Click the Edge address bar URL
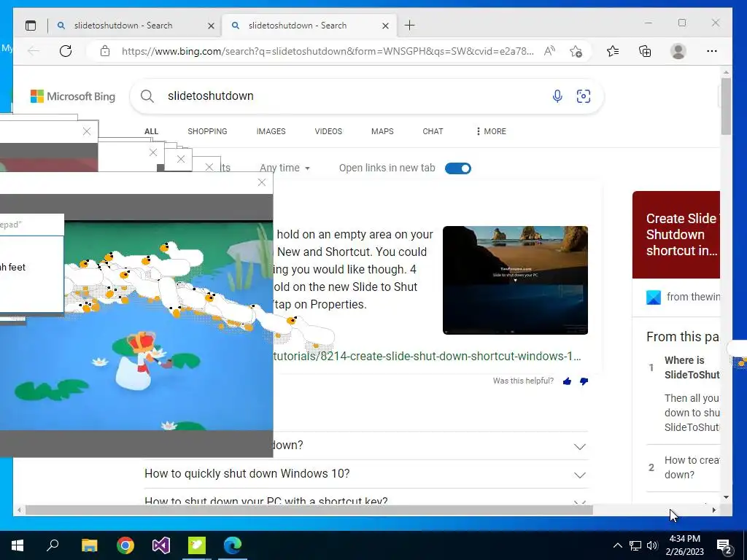 (x=328, y=51)
